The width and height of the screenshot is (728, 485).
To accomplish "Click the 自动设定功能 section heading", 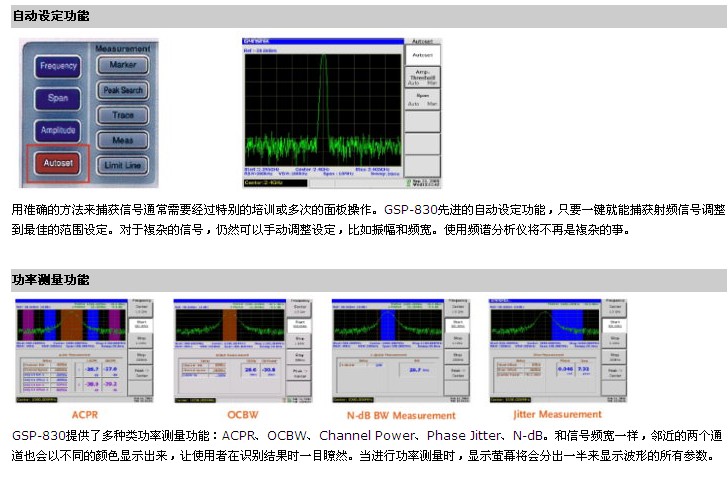I will coord(51,16).
